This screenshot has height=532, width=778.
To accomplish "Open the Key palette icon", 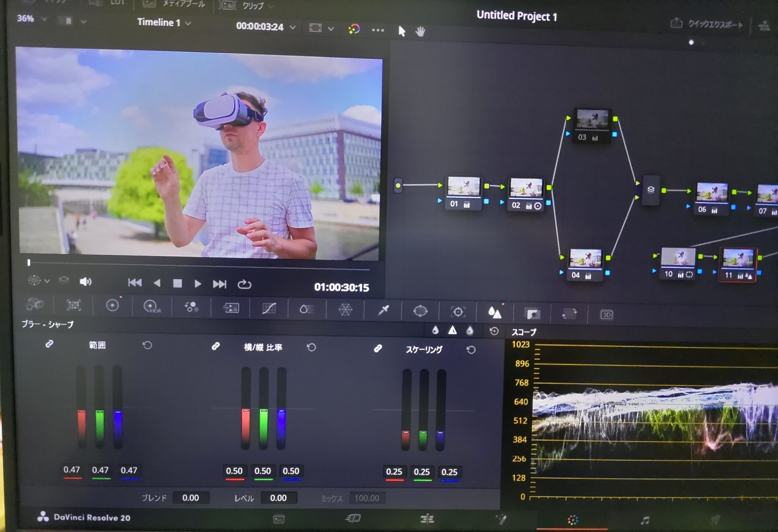I will [532, 314].
